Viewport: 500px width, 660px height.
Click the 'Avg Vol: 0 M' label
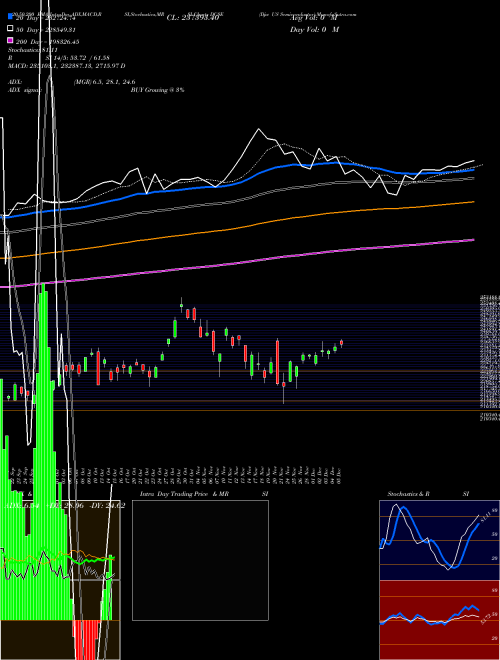[313, 18]
